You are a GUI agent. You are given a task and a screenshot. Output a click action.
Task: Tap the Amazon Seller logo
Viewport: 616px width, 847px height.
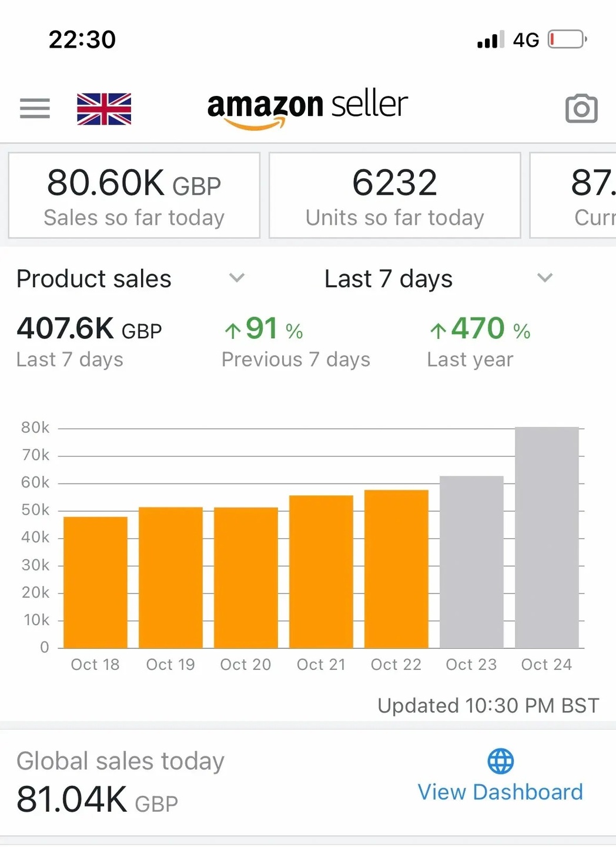(307, 108)
